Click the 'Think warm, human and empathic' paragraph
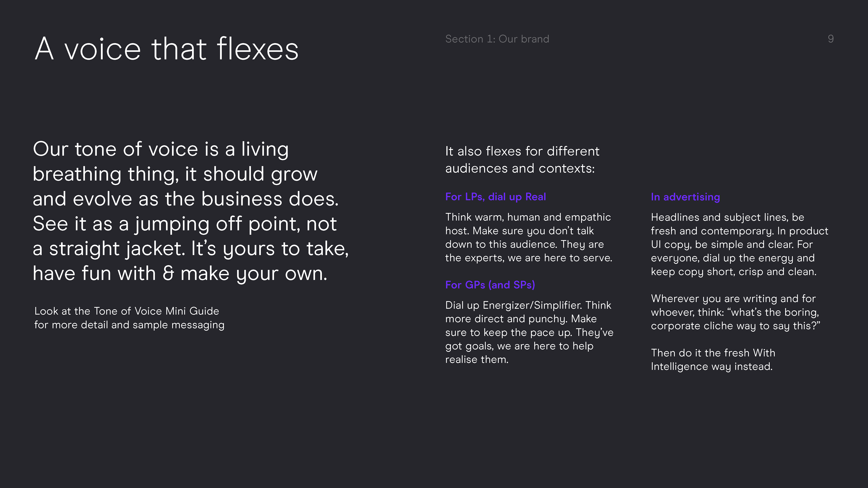The height and width of the screenshot is (488, 868). [529, 237]
